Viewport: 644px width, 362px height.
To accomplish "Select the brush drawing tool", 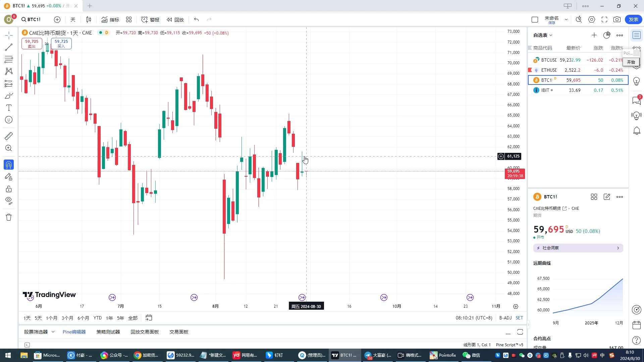I will 9,96.
